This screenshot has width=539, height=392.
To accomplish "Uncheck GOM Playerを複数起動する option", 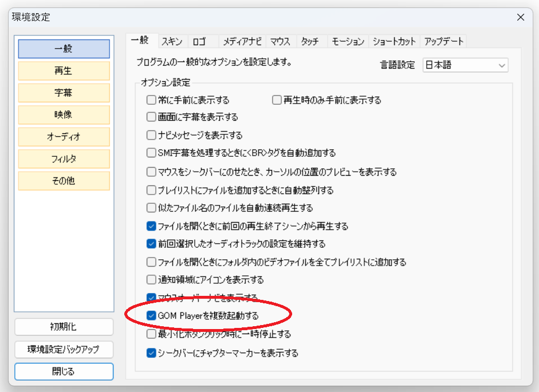I will [151, 315].
